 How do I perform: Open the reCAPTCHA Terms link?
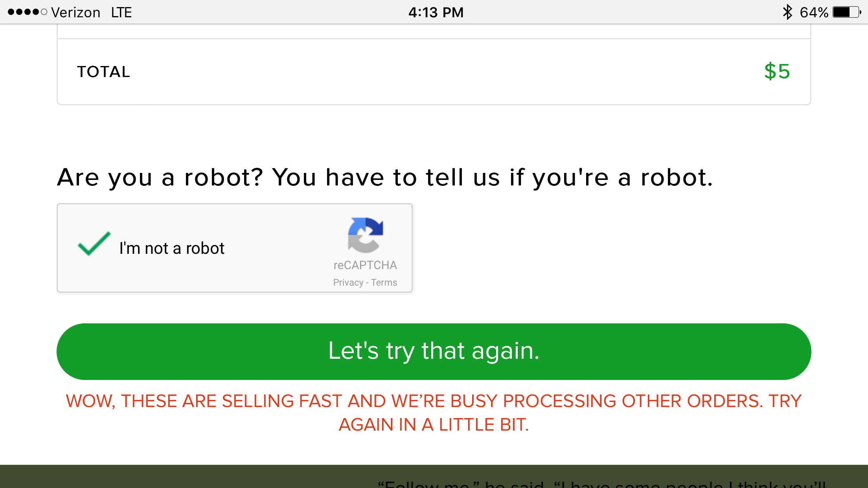click(x=384, y=283)
